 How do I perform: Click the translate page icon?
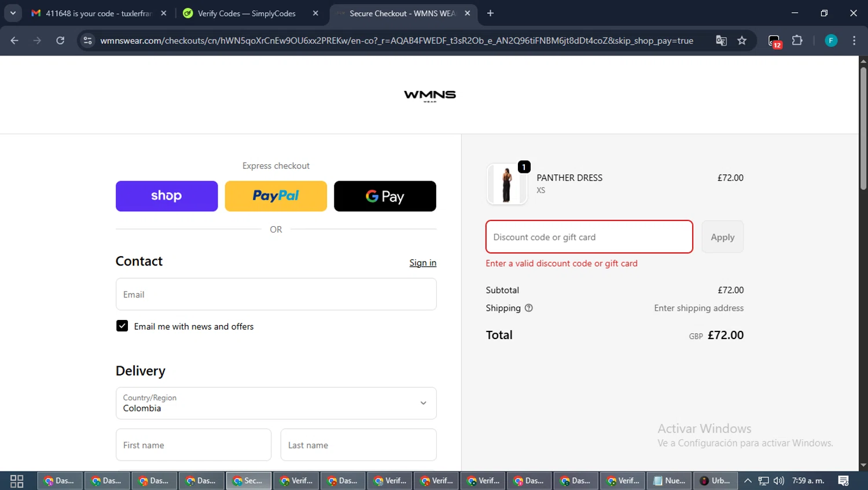(x=721, y=40)
